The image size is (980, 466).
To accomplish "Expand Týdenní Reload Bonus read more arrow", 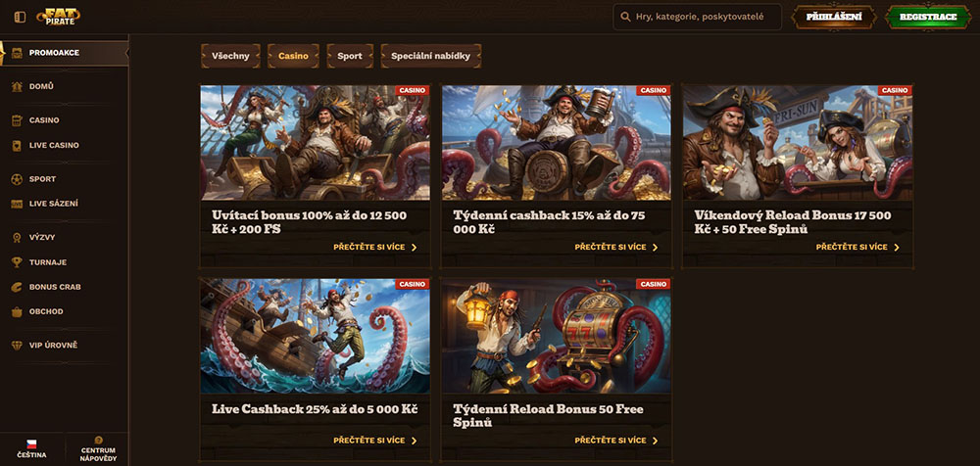I will 655,442.
